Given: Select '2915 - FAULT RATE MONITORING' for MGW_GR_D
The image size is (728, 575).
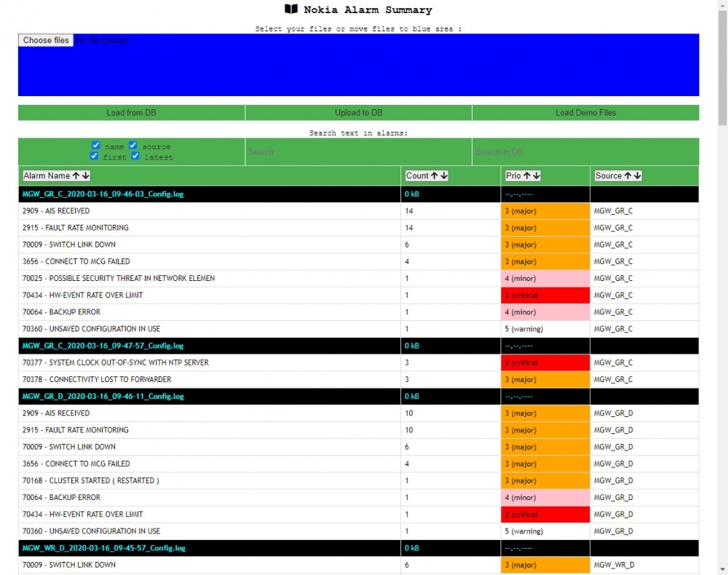Looking at the screenshot, I should [75, 430].
